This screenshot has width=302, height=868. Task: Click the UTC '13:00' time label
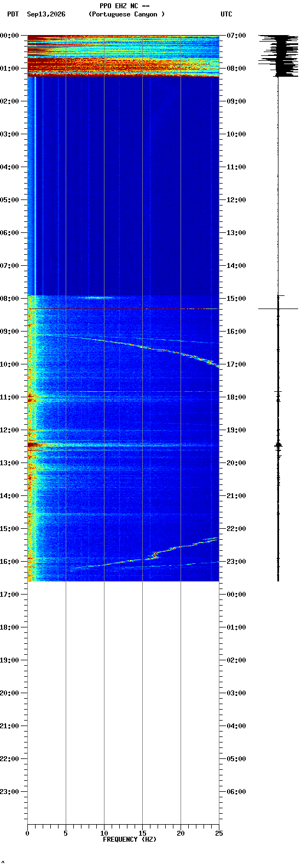[236, 232]
